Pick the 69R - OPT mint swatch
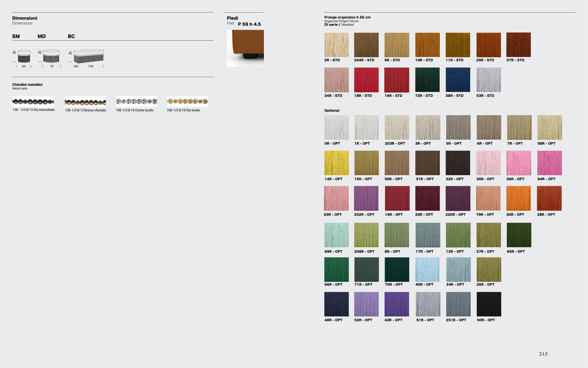 click(x=336, y=235)
